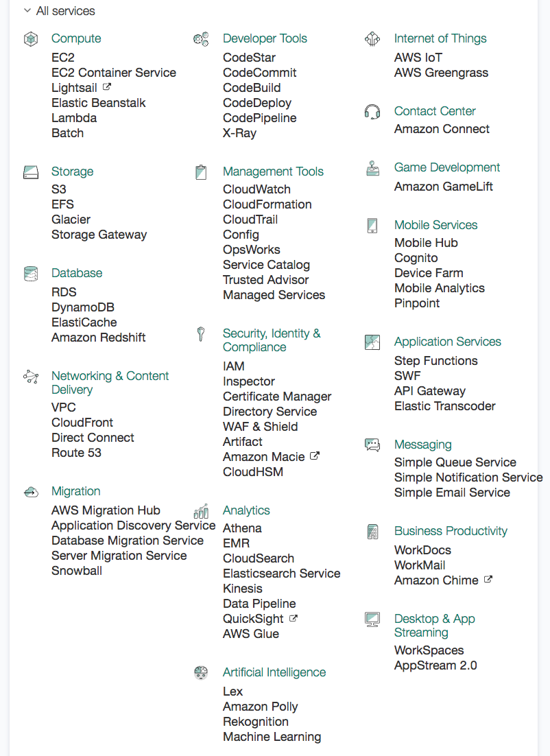Select DynamoDB from Database

(x=83, y=307)
